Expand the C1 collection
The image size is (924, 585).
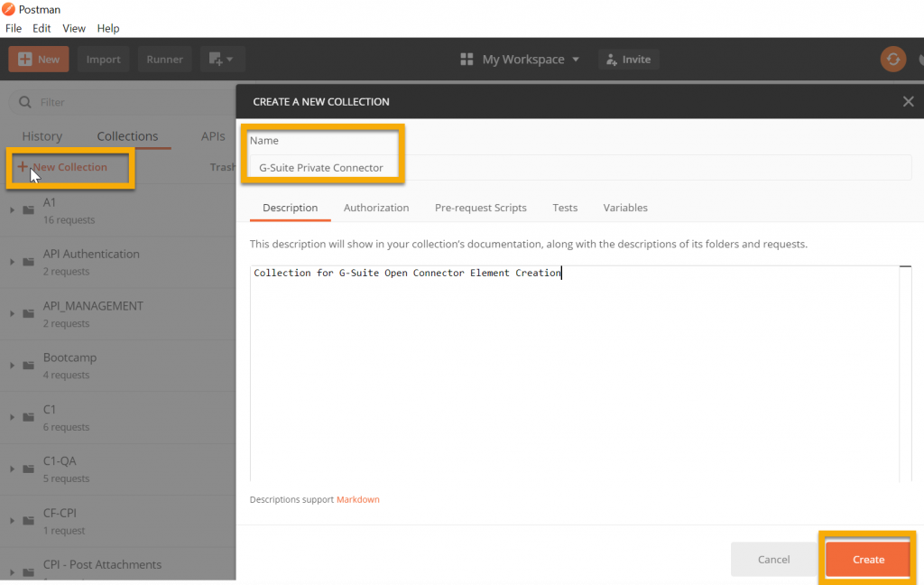(x=12, y=417)
